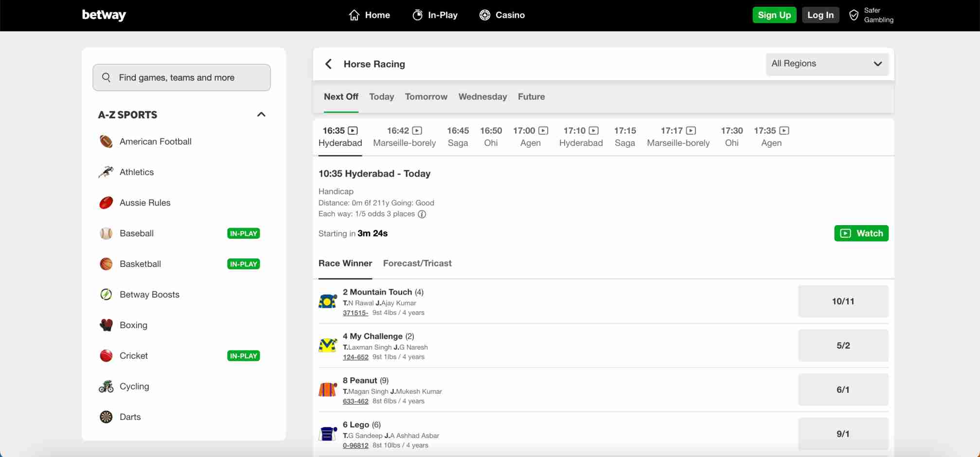Click the each way info icon
Image resolution: width=980 pixels, height=457 pixels.
(x=422, y=214)
